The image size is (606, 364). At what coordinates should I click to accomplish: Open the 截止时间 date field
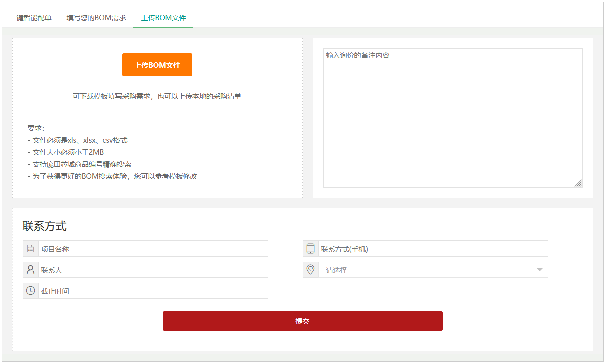(x=153, y=291)
